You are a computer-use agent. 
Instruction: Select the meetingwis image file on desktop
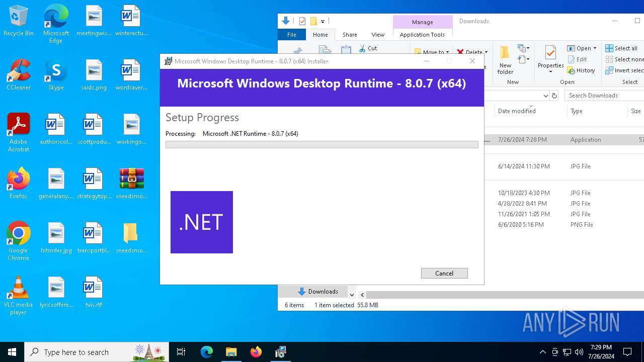pos(94,21)
